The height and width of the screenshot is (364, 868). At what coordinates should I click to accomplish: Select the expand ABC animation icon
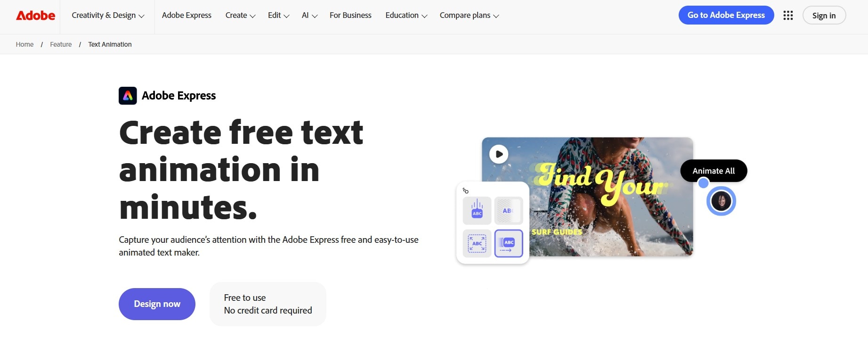pos(477,243)
